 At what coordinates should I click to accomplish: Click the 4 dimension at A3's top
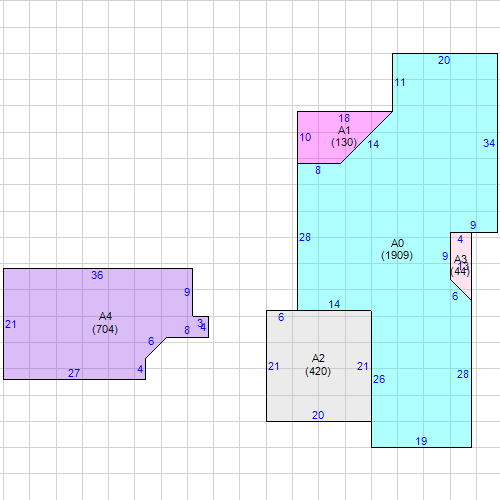point(460,239)
